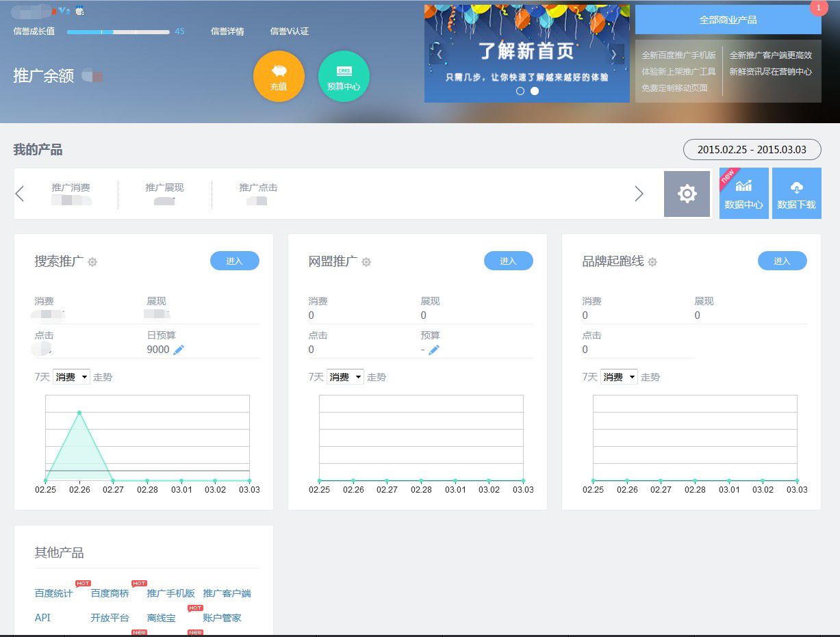Viewport: 840px width, 637px height.
Task: Switch to the 全部商业产品 tab
Action: [728, 19]
